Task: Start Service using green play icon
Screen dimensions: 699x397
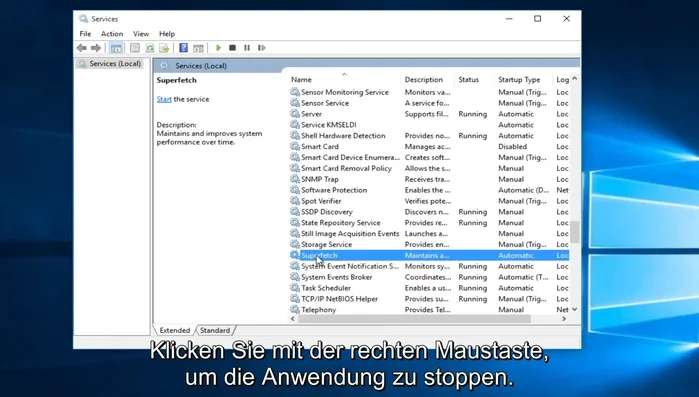Action: click(218, 48)
